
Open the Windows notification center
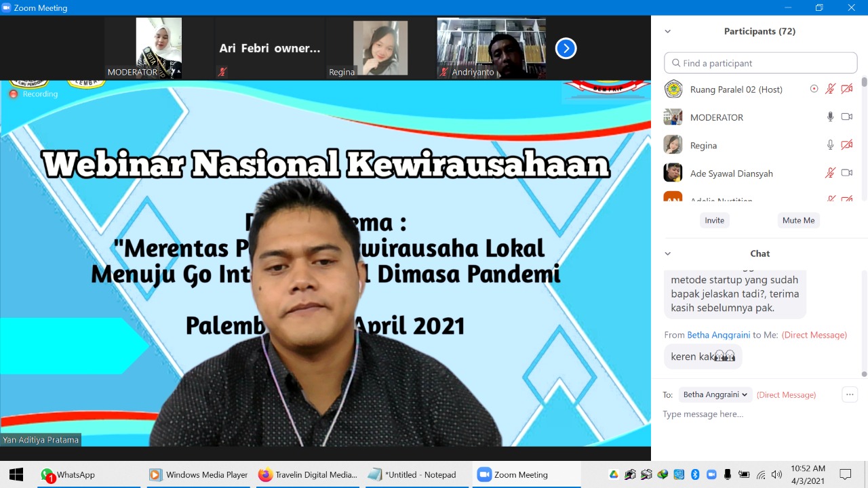(x=846, y=474)
